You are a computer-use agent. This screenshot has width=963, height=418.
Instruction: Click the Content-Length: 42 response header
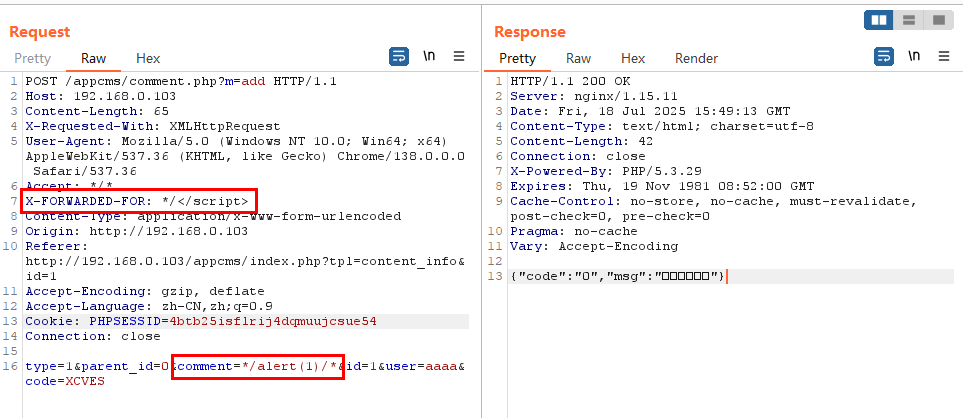582,141
